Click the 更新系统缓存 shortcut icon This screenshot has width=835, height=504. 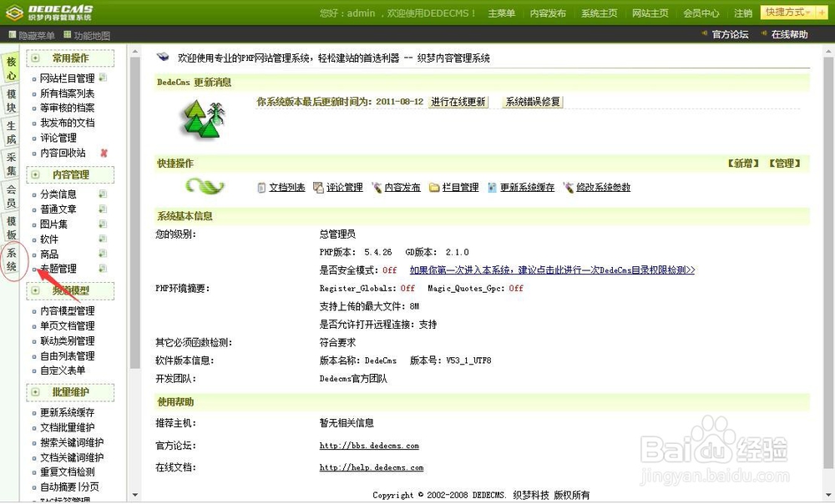coord(492,188)
